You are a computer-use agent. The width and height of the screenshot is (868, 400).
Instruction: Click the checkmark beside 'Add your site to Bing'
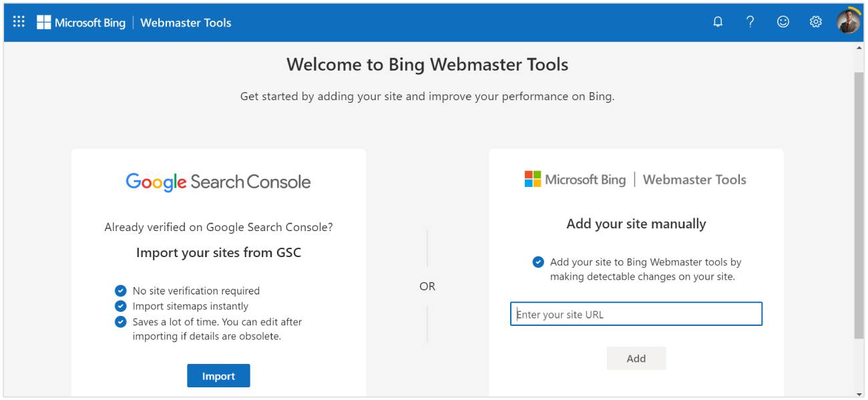(x=538, y=262)
